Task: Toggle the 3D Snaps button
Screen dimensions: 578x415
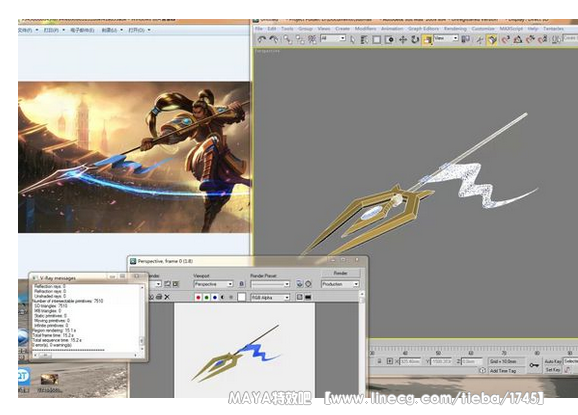Action: click(505, 39)
